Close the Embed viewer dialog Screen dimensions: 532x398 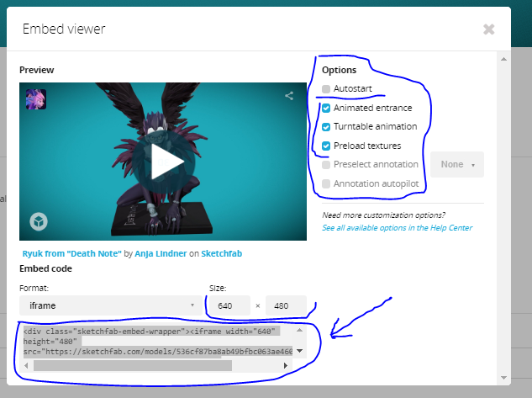coord(488,29)
